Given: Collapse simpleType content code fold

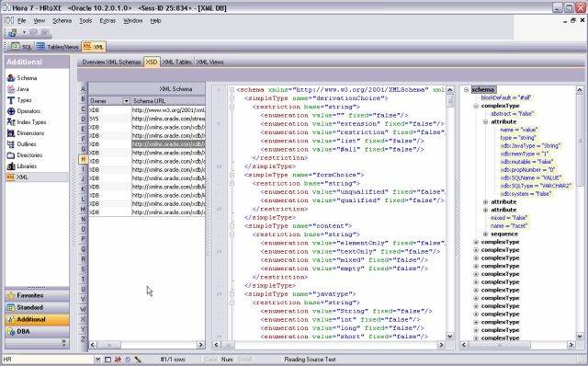Looking at the screenshot, I should (x=232, y=226).
